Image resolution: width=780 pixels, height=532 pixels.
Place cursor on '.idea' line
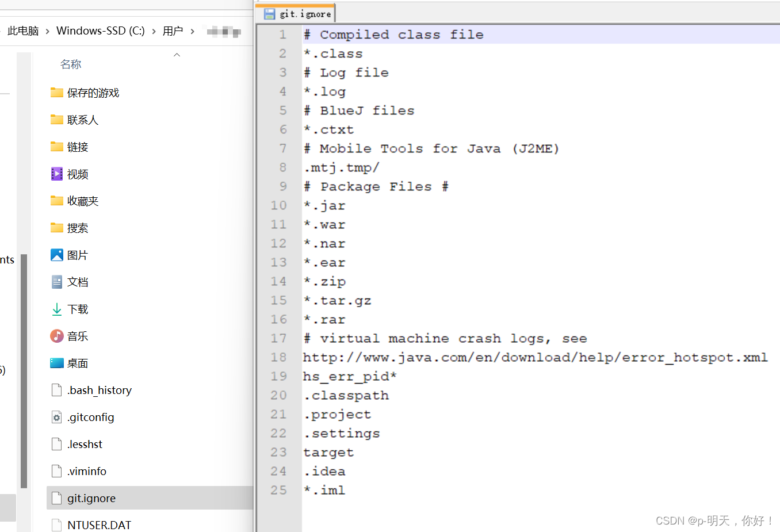pyautogui.click(x=324, y=471)
